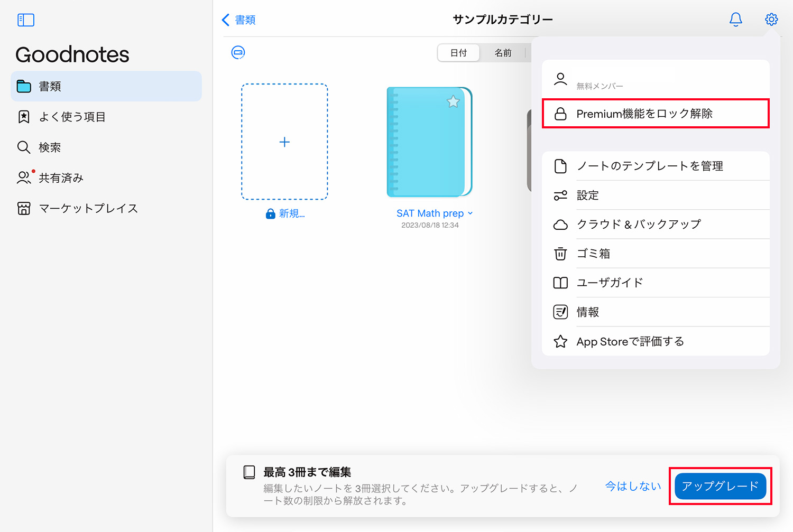This screenshot has width=793, height=532.
Task: Select ゴミ箱 from the settings menu
Action: coord(593,254)
